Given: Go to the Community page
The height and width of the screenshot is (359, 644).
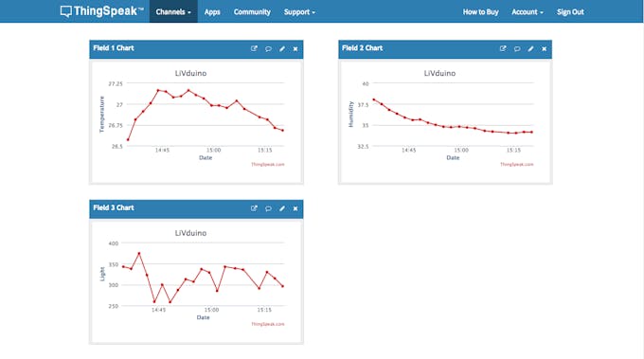Looking at the screenshot, I should click(252, 12).
